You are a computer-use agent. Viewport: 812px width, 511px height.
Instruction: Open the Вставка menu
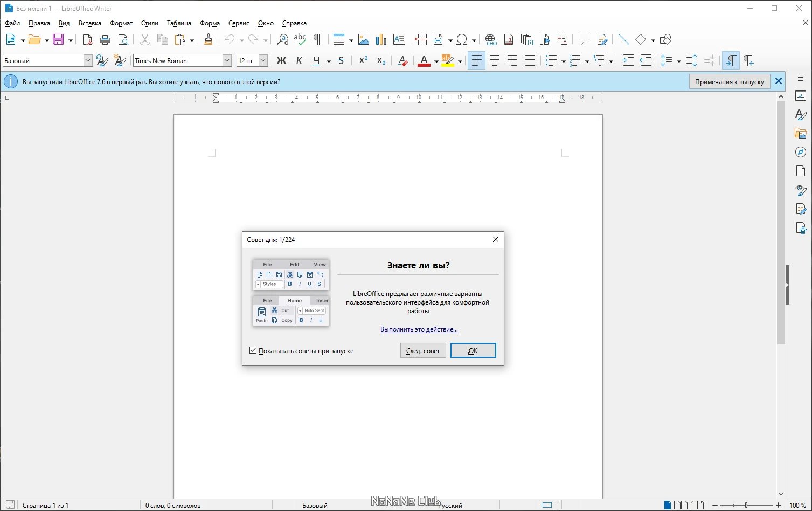(90, 23)
